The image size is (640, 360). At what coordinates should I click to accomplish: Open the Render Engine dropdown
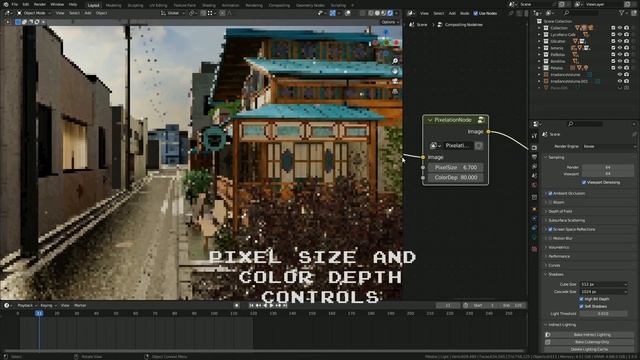(x=609, y=146)
